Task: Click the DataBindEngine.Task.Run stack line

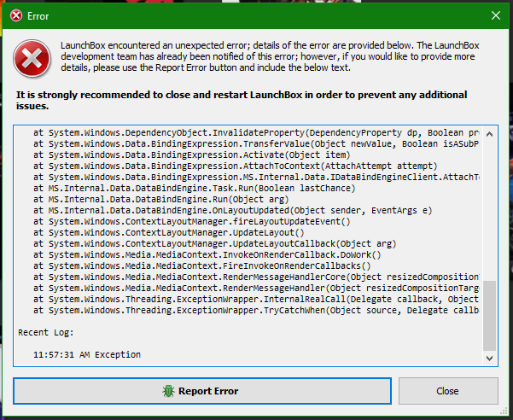Action: (195, 189)
